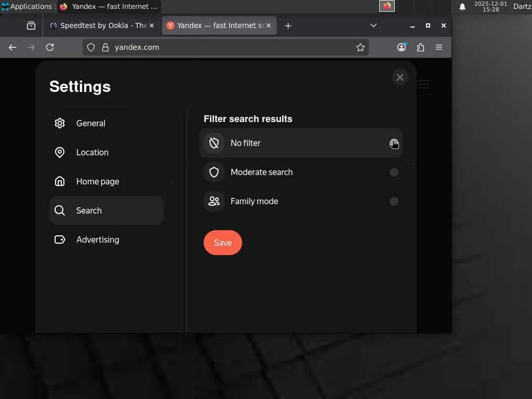Click the General gear icon in sidebar

point(60,123)
